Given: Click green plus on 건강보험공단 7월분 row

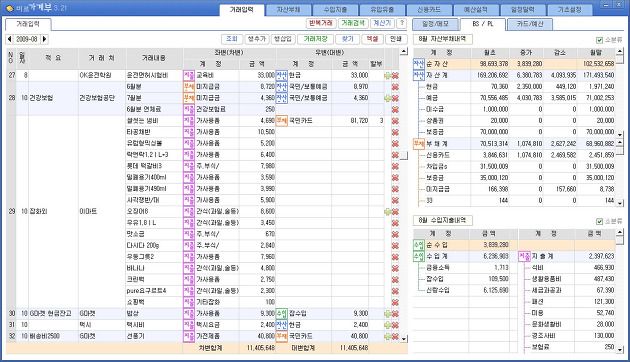Looking at the screenshot, I should pyautogui.click(x=388, y=98).
